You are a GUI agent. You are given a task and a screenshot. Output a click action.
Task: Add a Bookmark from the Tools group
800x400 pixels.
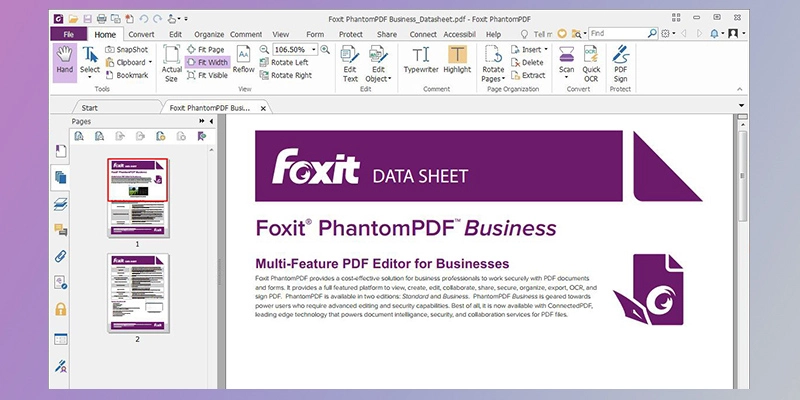coord(127,75)
